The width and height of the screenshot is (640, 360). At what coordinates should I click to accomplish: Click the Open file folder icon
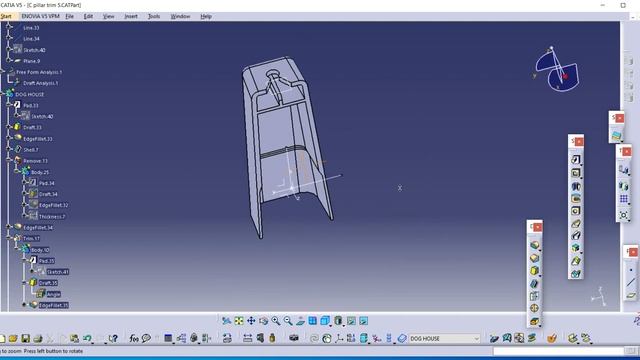(13, 338)
